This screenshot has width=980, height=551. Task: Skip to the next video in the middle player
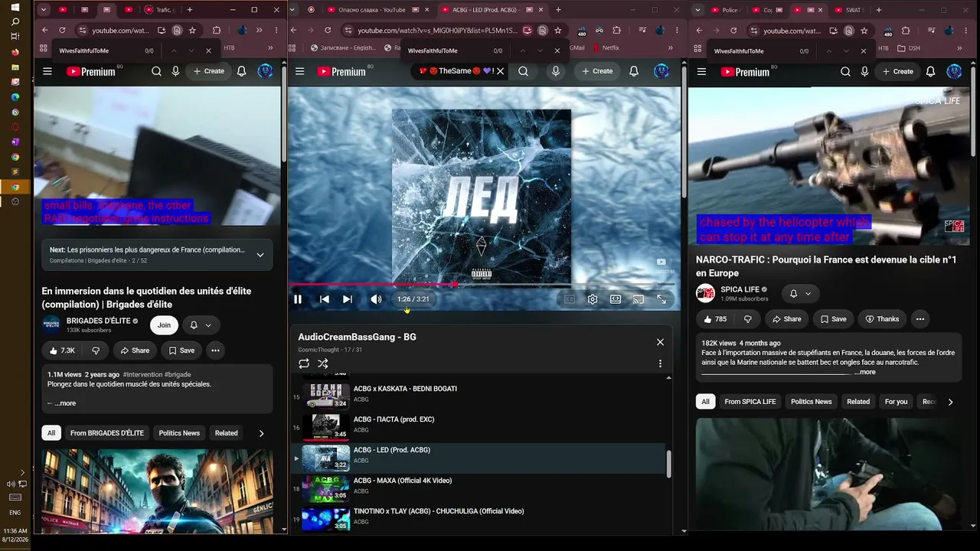(348, 299)
